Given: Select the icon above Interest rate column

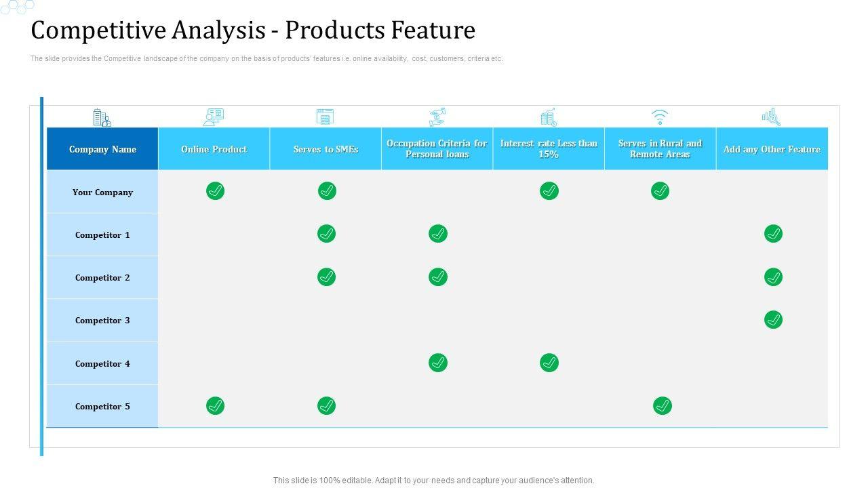Looking at the screenshot, I should (x=549, y=117).
